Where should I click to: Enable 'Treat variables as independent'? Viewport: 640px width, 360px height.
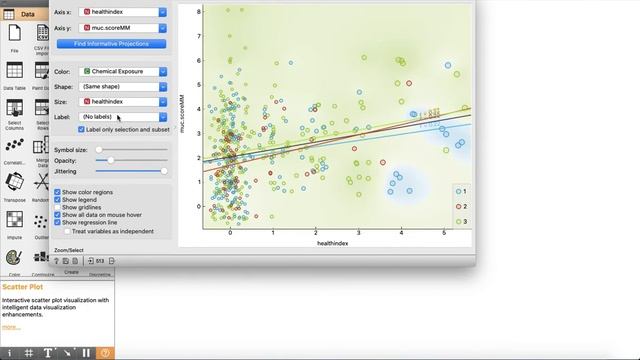(67, 231)
